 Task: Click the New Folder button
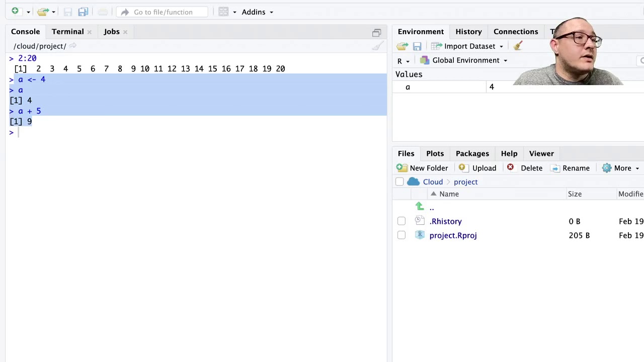(x=422, y=168)
